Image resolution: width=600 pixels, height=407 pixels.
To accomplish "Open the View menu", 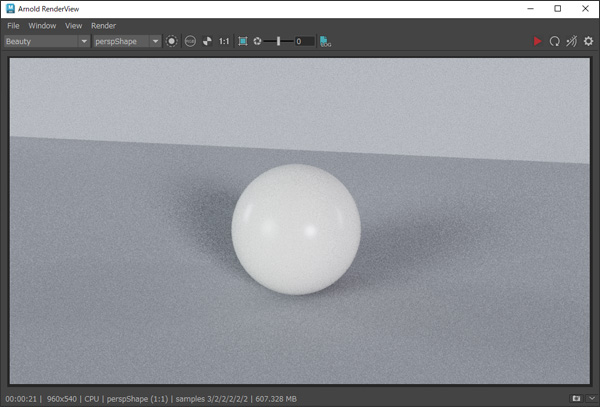I will tap(73, 25).
